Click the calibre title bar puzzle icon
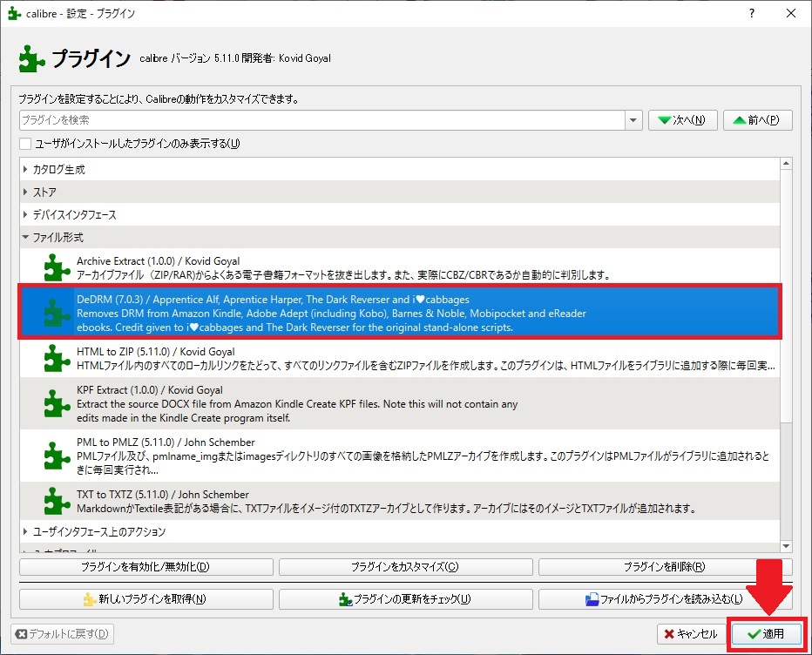This screenshot has width=812, height=655. (x=15, y=13)
